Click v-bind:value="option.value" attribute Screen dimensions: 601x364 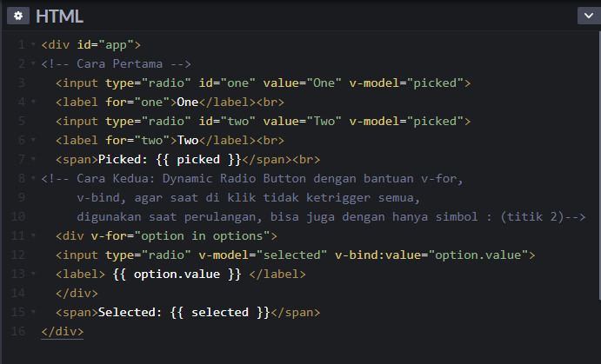[x=431, y=255]
